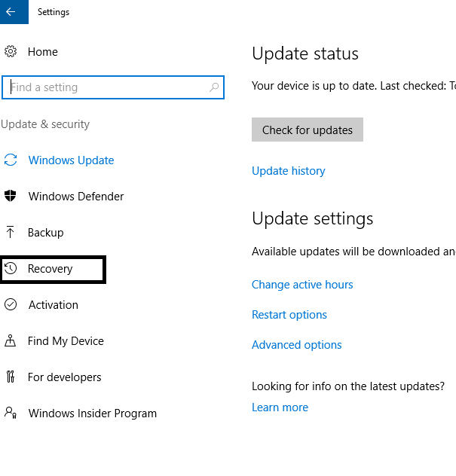Click the Change active hours link
Image resolution: width=456 pixels, height=476 pixels.
coord(302,285)
